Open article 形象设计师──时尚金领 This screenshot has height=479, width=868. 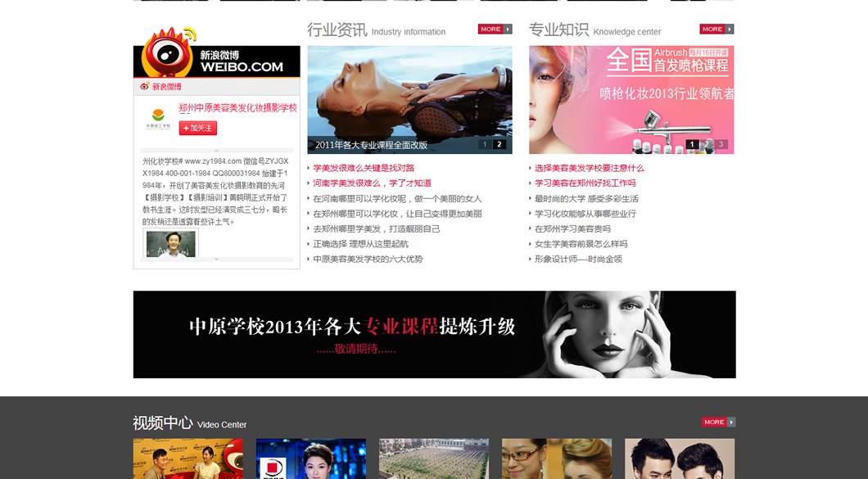578,259
